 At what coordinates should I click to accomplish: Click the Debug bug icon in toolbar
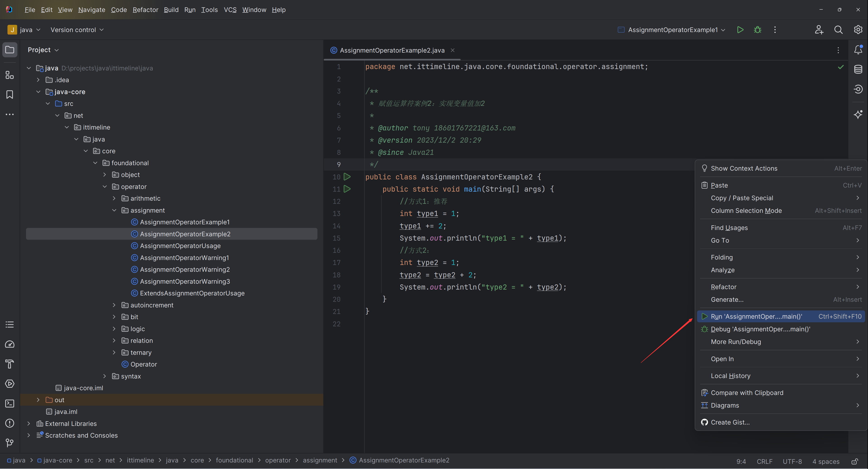758,30
